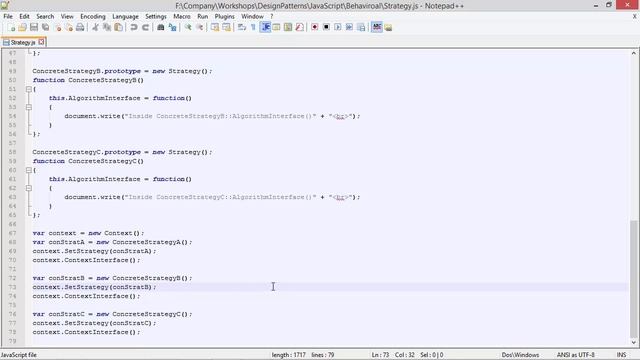640x360 pixels.
Task: Select the Strategy.js document tab
Action: [22, 42]
